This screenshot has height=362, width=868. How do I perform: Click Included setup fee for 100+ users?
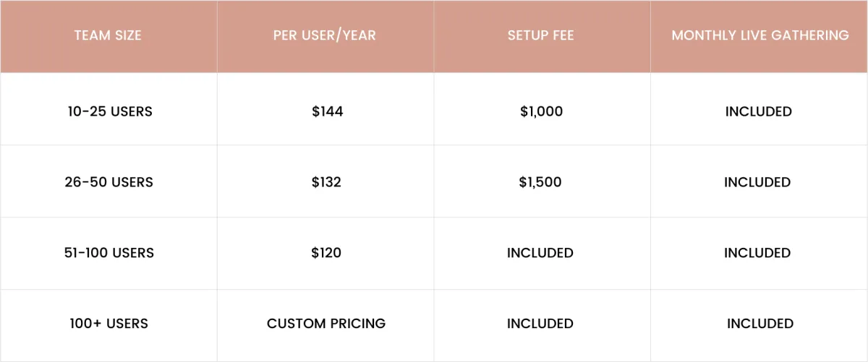[540, 324]
